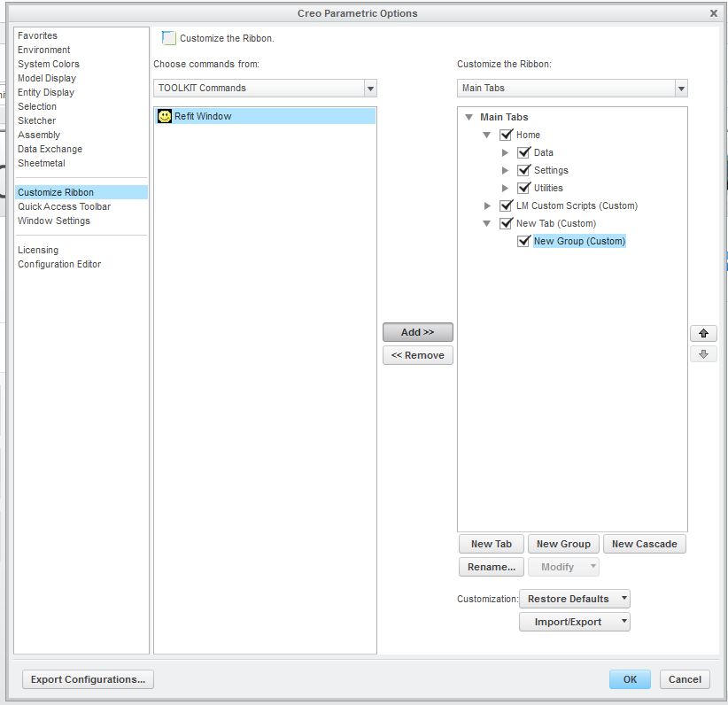728x705 pixels.
Task: Create a New Group
Action: tap(563, 544)
